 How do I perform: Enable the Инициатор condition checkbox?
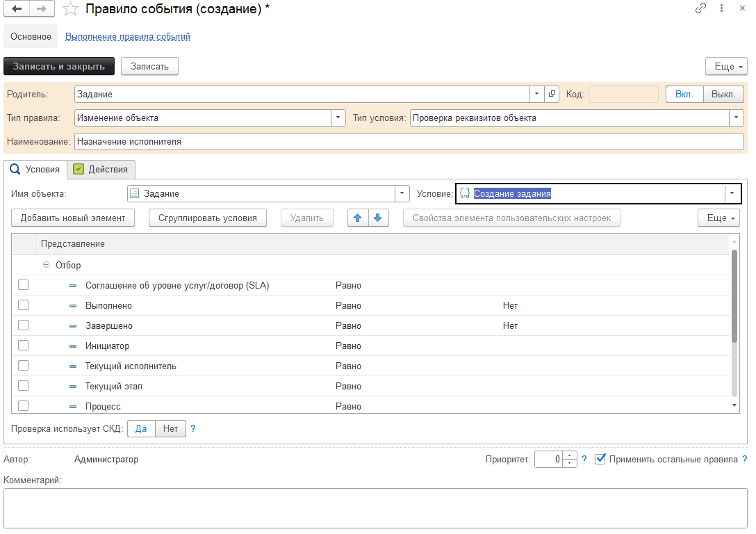coord(24,346)
